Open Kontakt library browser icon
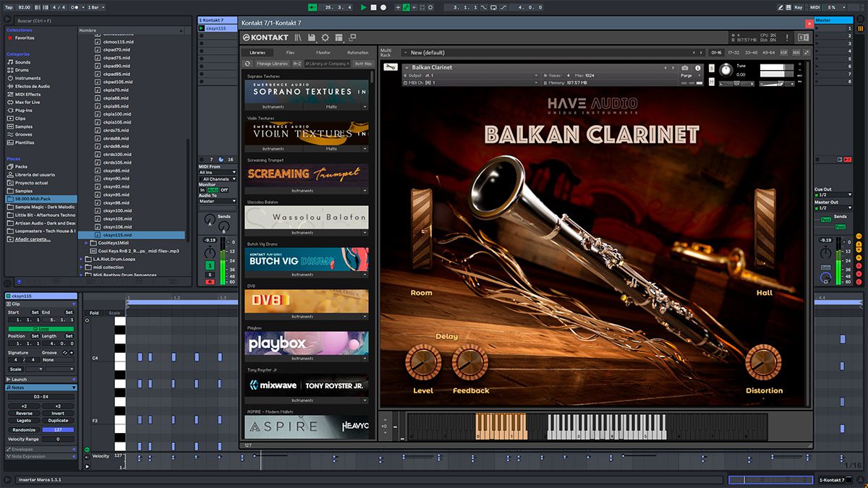 (297, 38)
